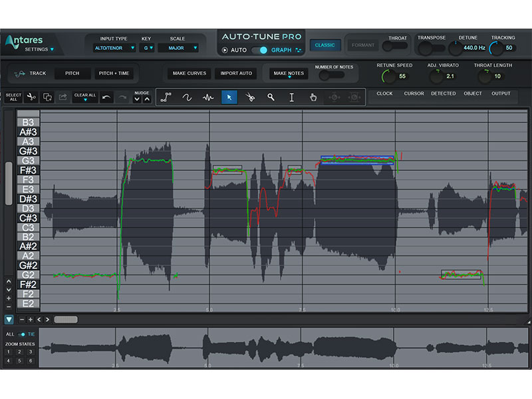Select the Magnifier zoom tool
The width and height of the screenshot is (532, 399).
(x=271, y=97)
